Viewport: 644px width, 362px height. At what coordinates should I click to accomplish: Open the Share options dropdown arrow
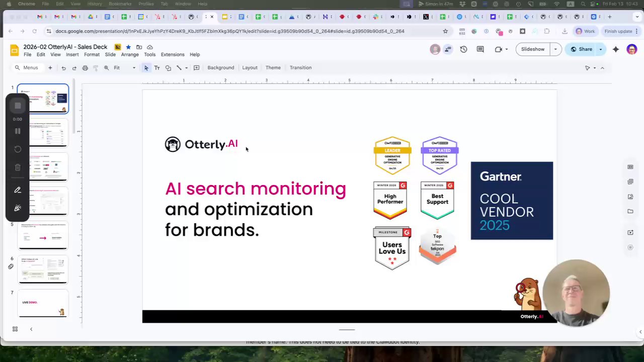(x=600, y=49)
